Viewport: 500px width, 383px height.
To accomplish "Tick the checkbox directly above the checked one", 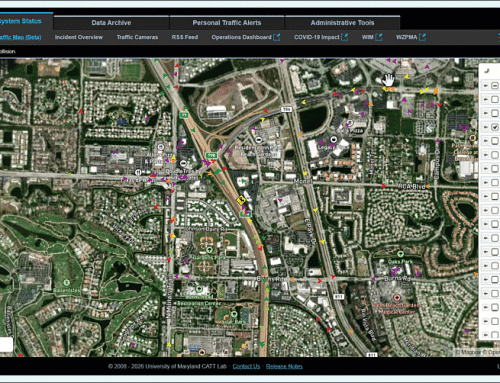I will pos(495,113).
